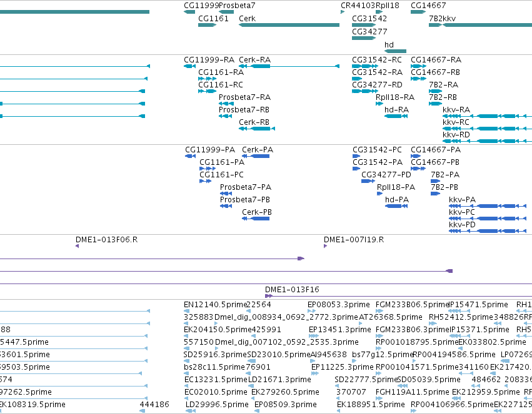The height and width of the screenshot is (414, 532).
Task: Click the RpII18 gene label
Action: click(x=388, y=6)
